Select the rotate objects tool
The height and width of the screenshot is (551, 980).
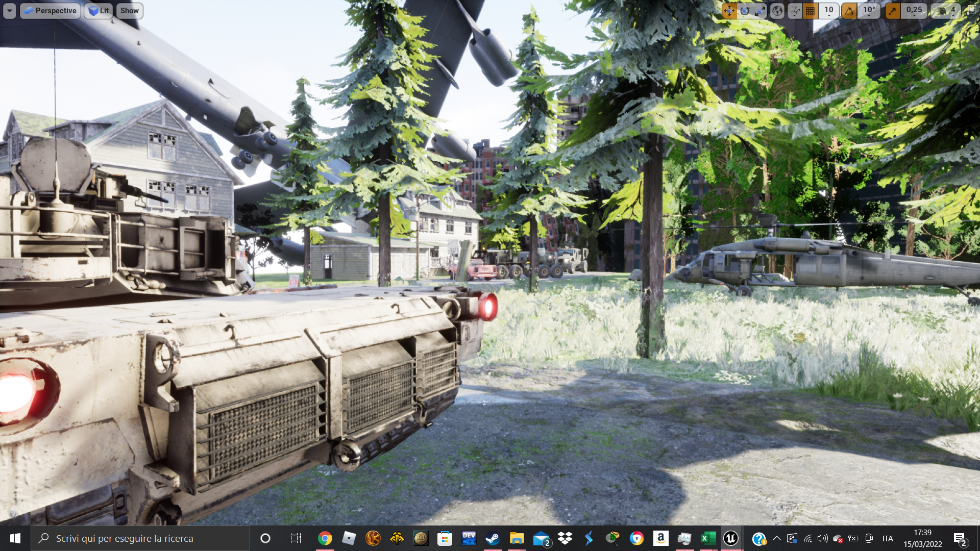[745, 11]
